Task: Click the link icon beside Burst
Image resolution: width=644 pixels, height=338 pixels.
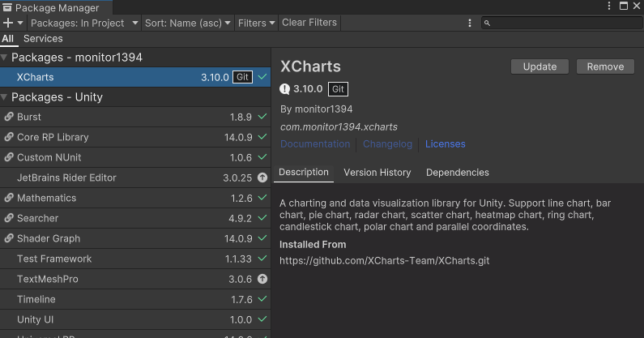Action: 9,117
